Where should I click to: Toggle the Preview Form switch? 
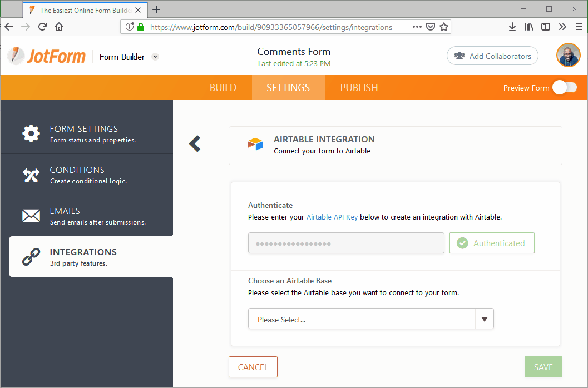[x=565, y=88]
